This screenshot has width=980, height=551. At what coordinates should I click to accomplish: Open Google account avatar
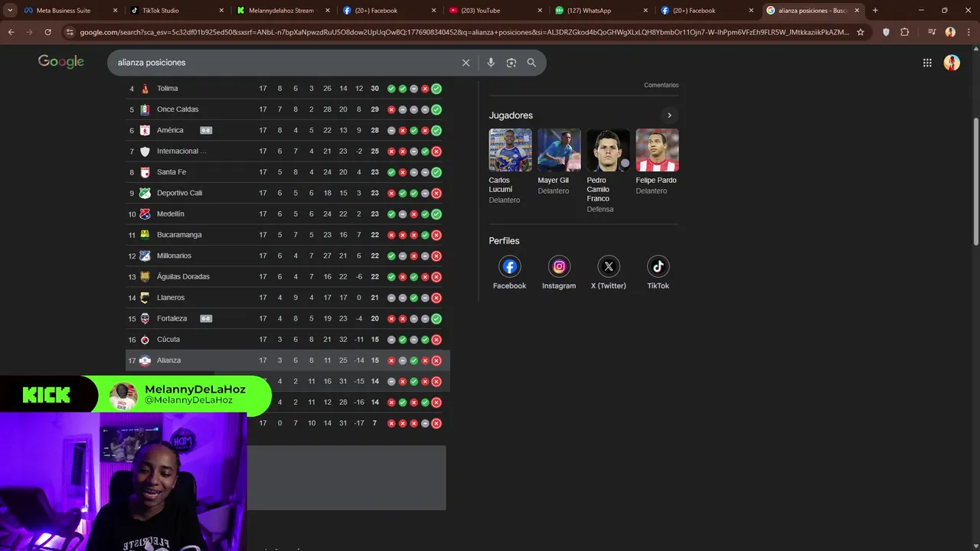pyautogui.click(x=952, y=63)
